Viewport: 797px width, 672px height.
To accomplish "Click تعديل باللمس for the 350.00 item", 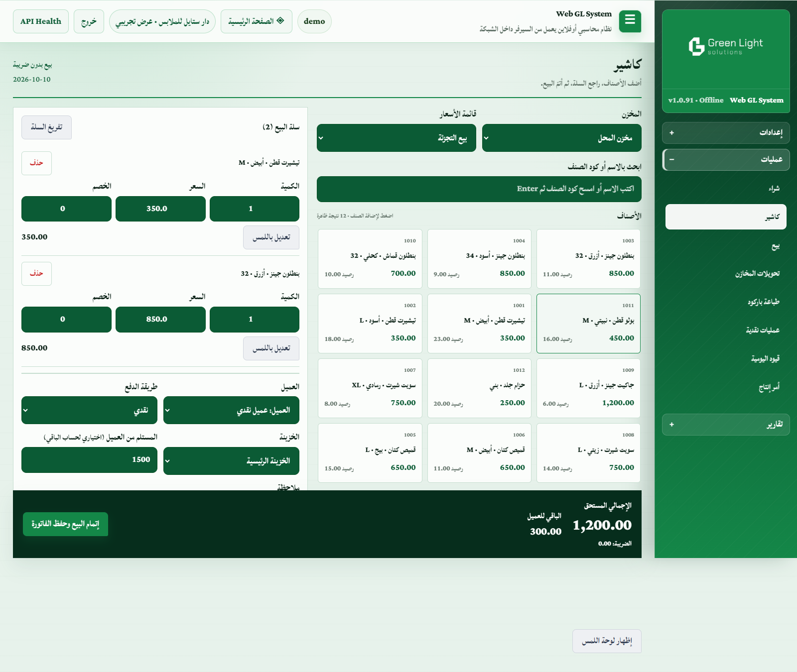I will click(x=271, y=237).
